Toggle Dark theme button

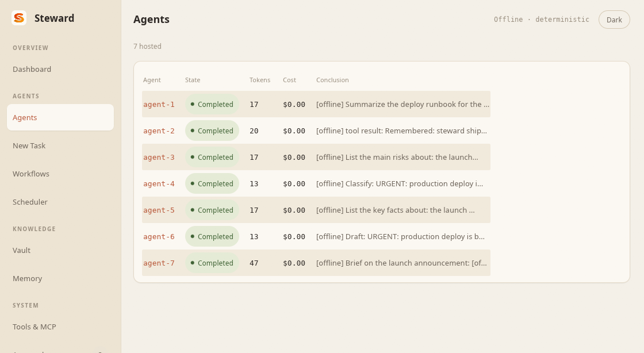pyautogui.click(x=614, y=20)
